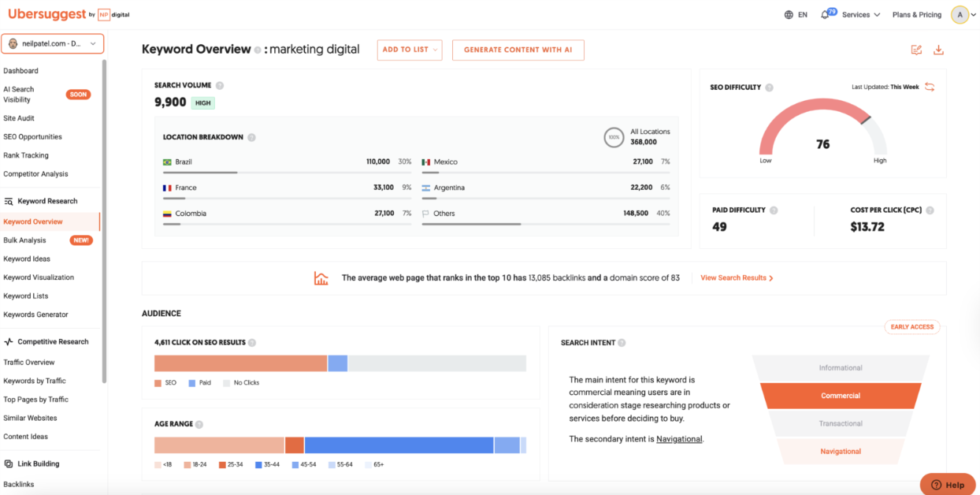The width and height of the screenshot is (980, 495).
Task: Open Competitor Analysis
Action: point(35,174)
